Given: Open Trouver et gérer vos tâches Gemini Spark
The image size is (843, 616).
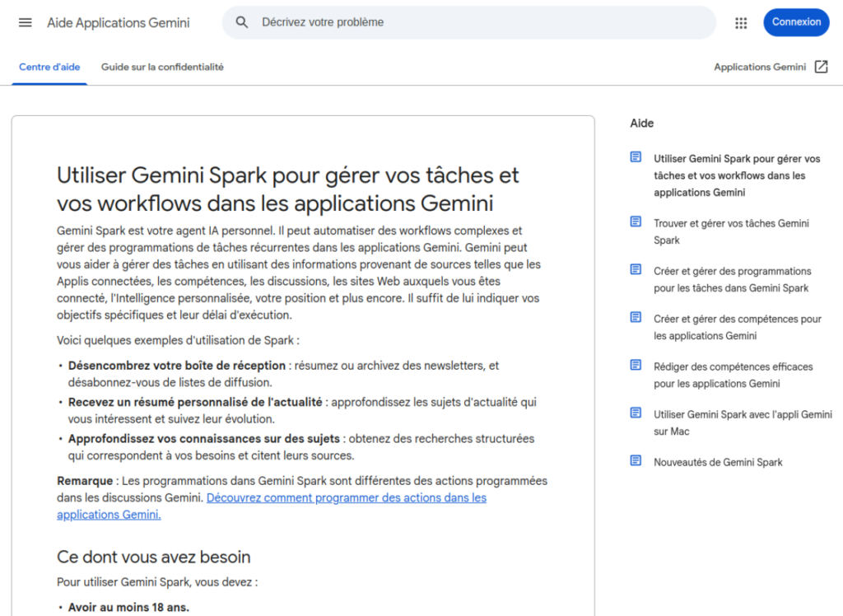Looking at the screenshot, I should 731,232.
